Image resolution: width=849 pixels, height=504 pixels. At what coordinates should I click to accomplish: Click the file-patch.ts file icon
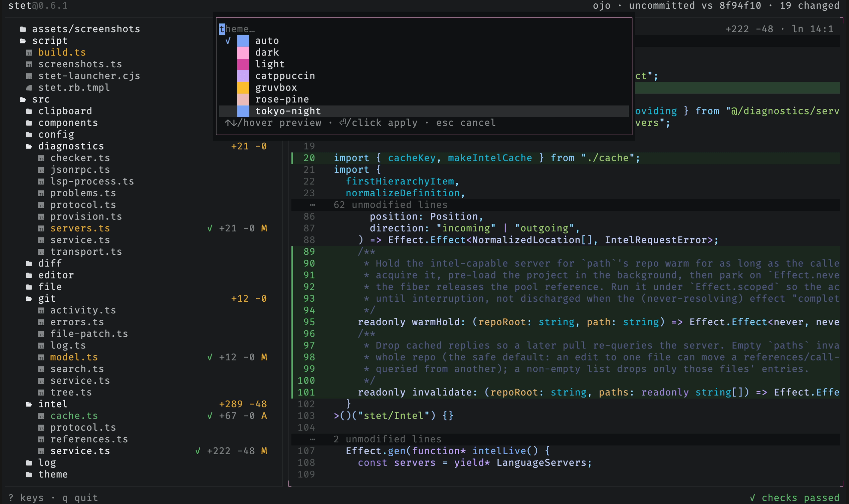click(x=41, y=334)
